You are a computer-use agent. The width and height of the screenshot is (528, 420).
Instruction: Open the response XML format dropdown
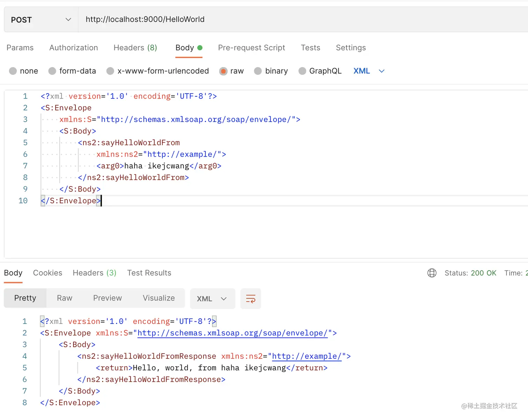point(212,299)
